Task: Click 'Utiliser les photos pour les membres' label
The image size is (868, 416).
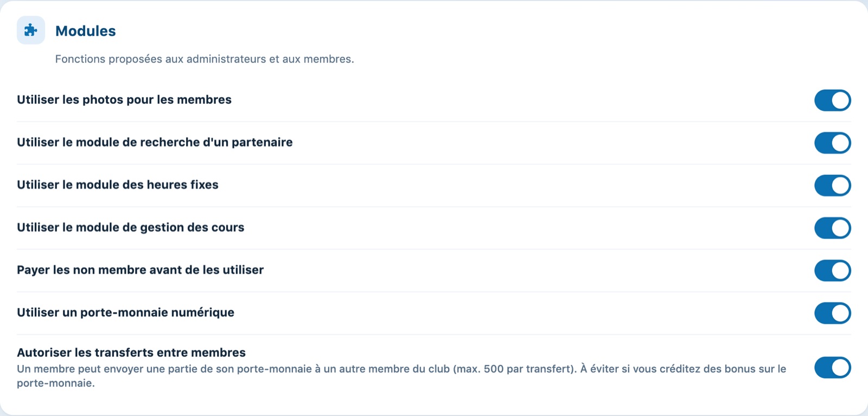Action: coord(124,100)
